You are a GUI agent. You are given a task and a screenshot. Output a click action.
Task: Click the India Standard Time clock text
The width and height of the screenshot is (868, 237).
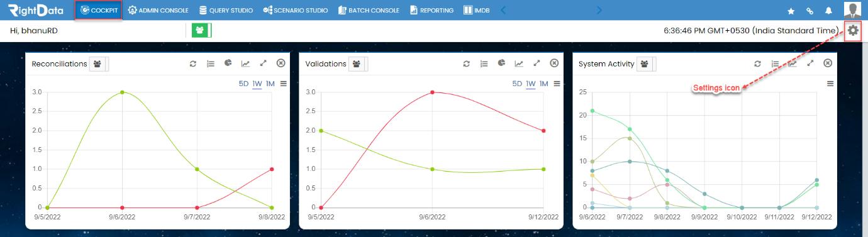(x=752, y=30)
